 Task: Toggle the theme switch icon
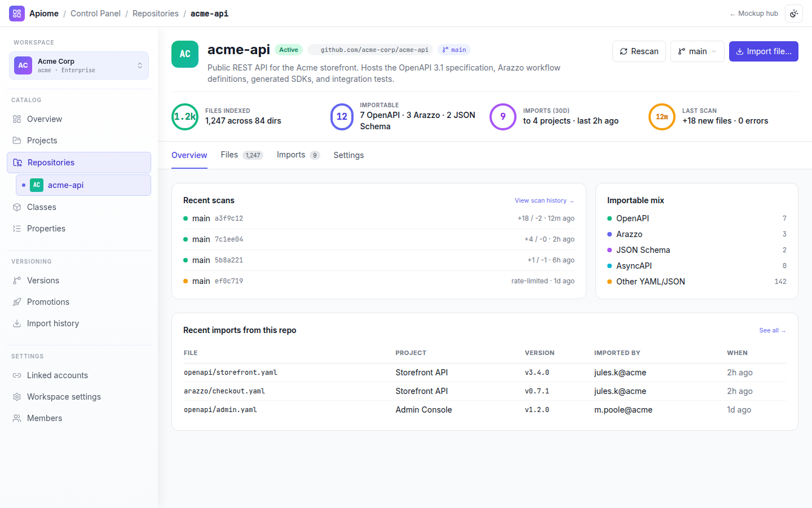[x=794, y=14]
